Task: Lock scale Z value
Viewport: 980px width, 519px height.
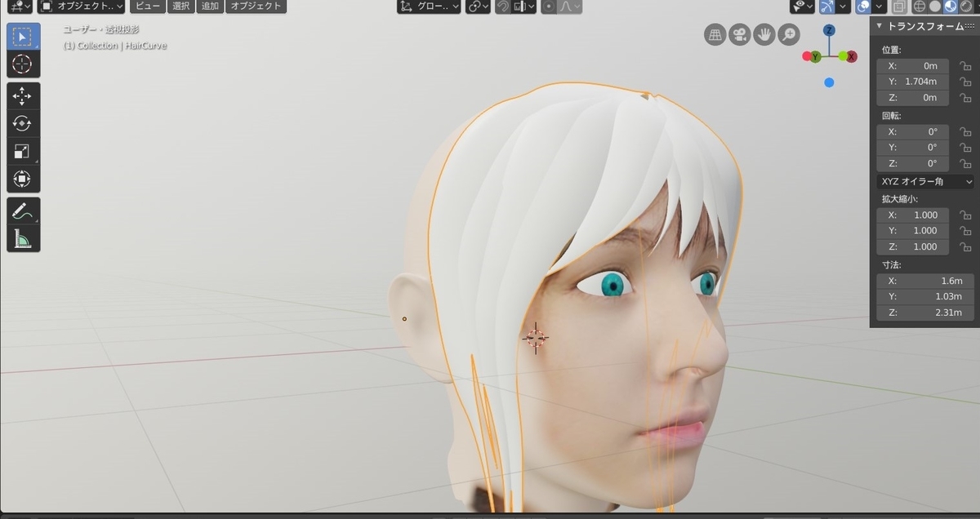Action: [x=965, y=246]
